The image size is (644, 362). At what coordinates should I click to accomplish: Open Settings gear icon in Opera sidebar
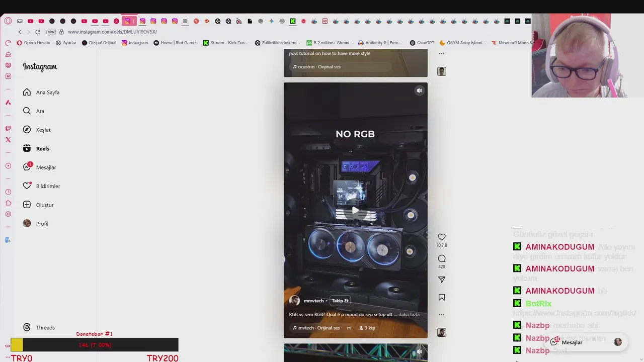pos(8,214)
